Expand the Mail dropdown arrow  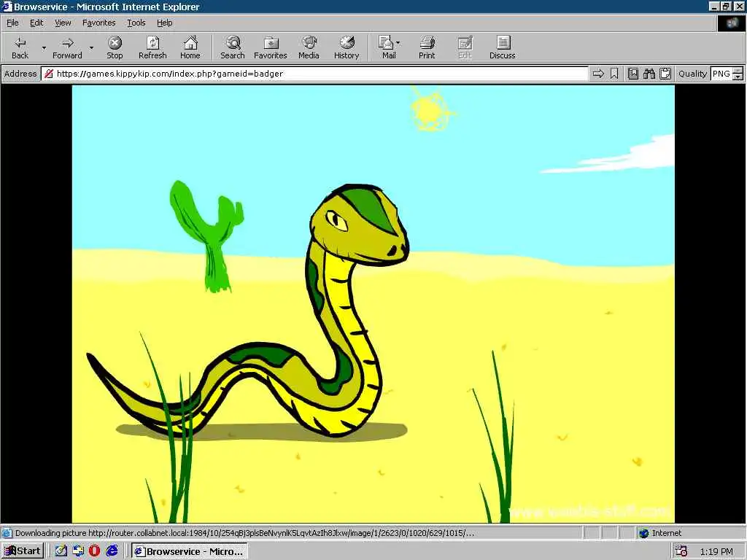[398, 43]
